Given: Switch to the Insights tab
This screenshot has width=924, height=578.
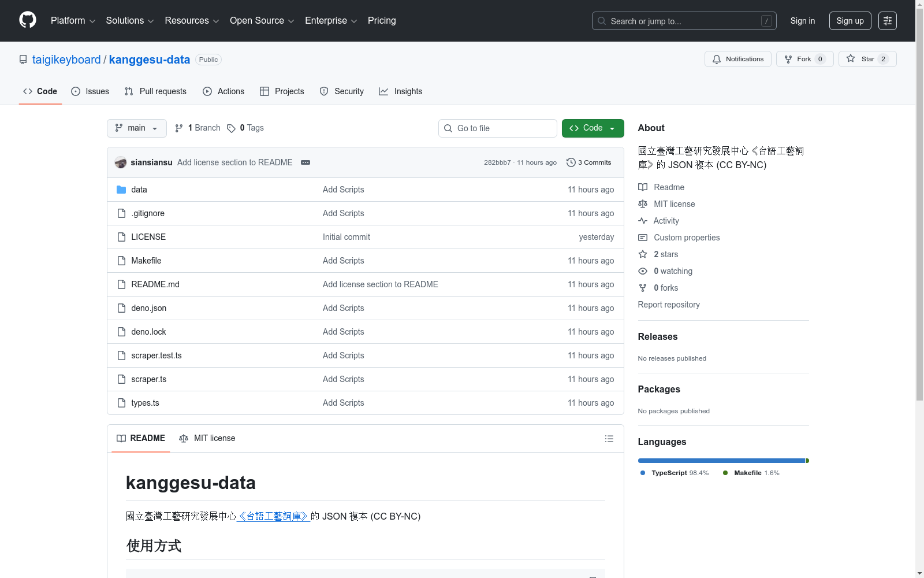Looking at the screenshot, I should click(401, 91).
